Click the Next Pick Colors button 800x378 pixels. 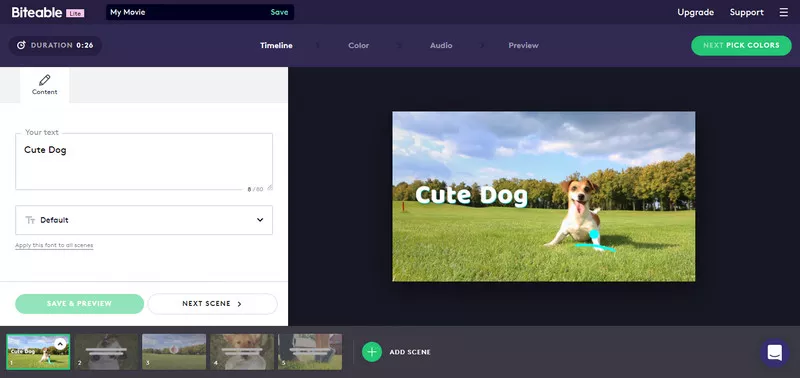click(741, 45)
